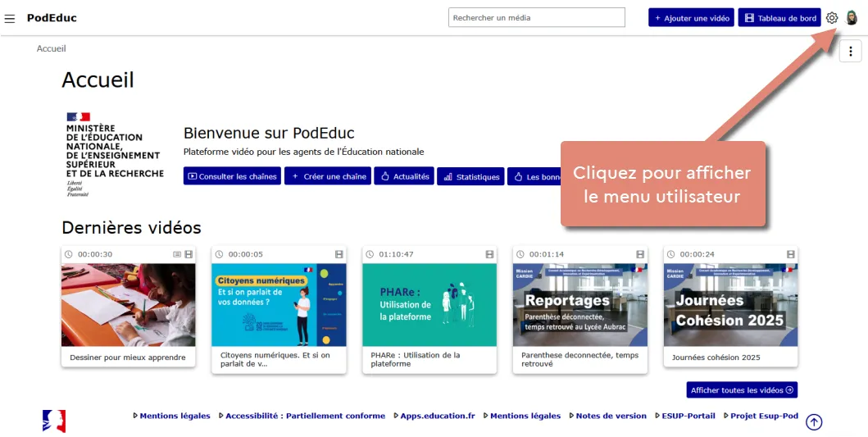Open the hamburger navigation menu
Screen dimensions: 868x437
(x=9, y=18)
